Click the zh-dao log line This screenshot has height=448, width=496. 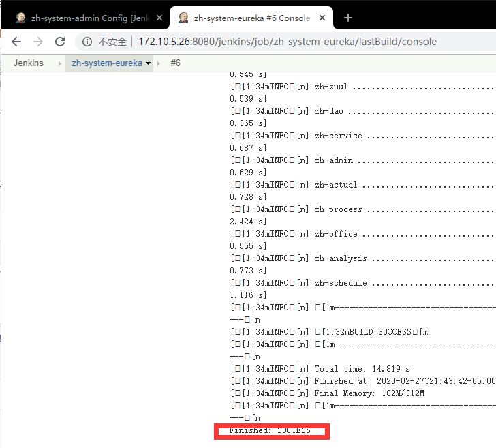[363, 111]
